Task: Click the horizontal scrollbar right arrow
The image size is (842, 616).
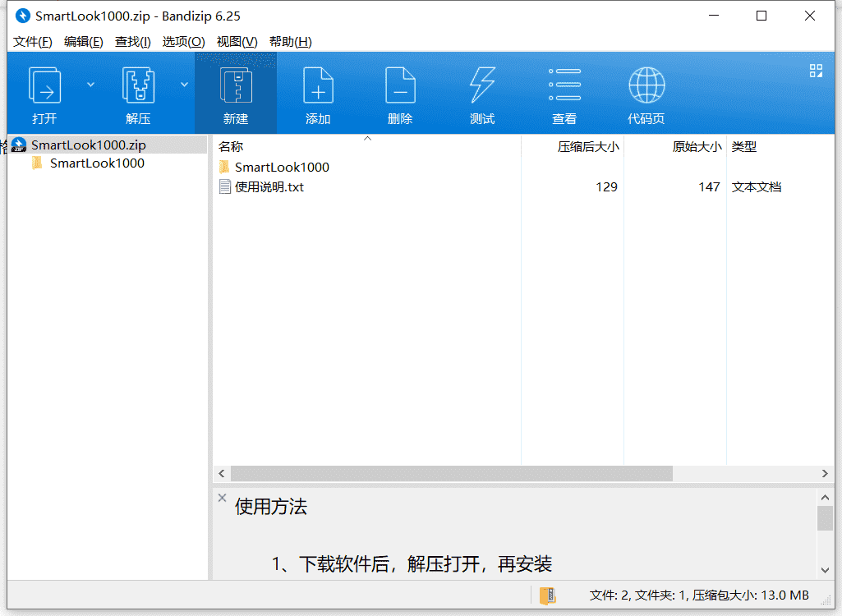Action: click(825, 473)
